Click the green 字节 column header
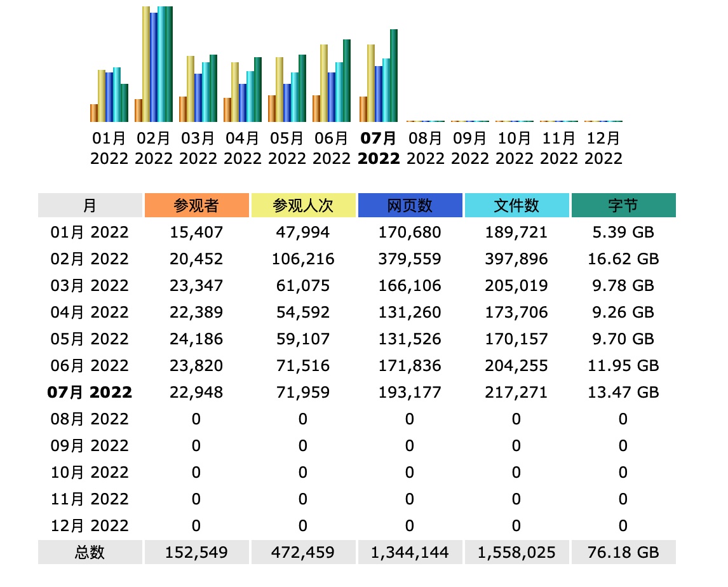Screen dimensions: 728x587 (623, 206)
